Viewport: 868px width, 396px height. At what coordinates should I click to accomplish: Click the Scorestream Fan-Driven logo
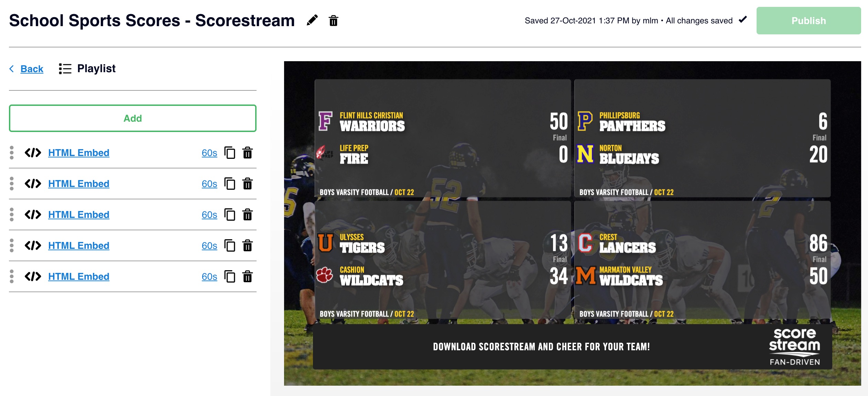(795, 347)
